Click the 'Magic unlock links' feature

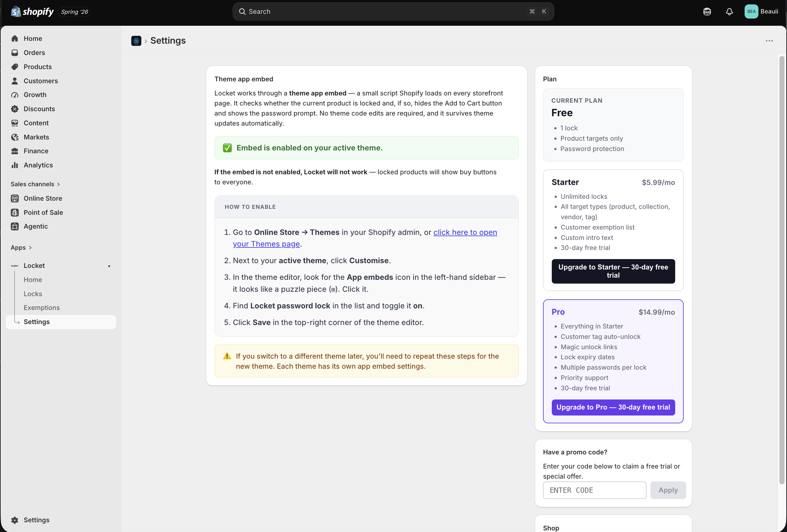click(x=589, y=347)
